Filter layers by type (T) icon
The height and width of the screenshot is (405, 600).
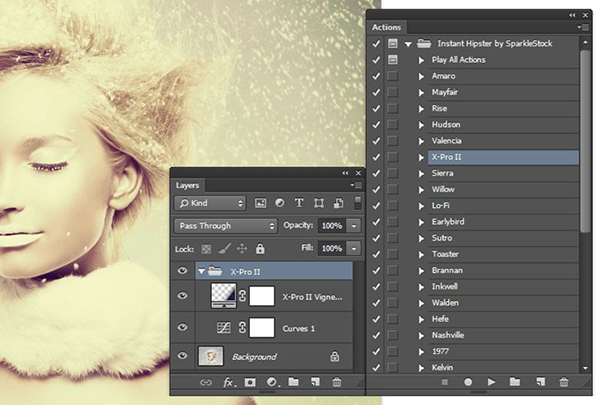[x=299, y=203]
